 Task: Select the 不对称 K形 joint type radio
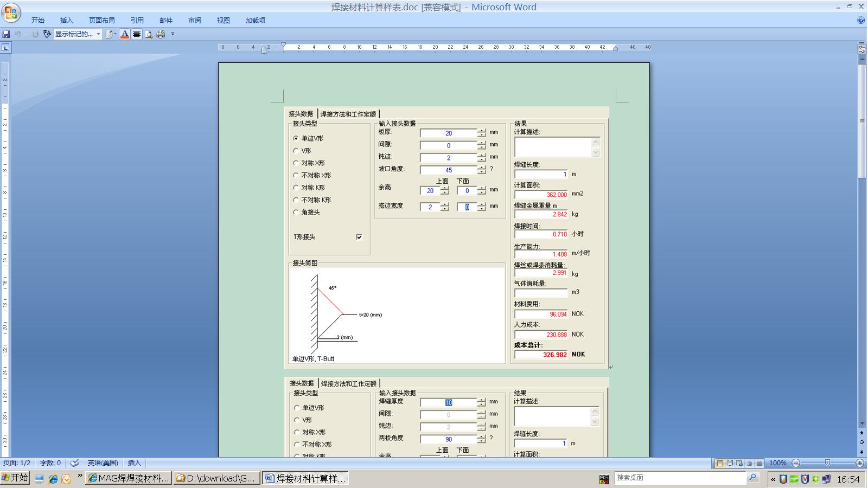tap(296, 200)
